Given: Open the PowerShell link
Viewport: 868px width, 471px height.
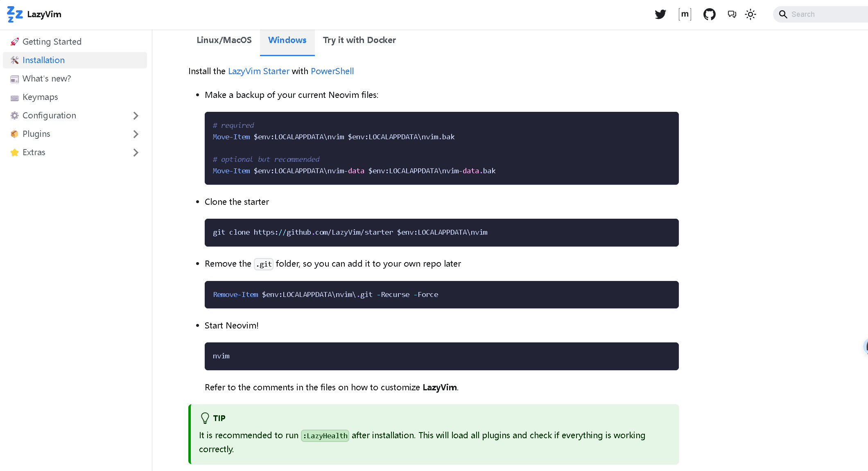Looking at the screenshot, I should [332, 71].
